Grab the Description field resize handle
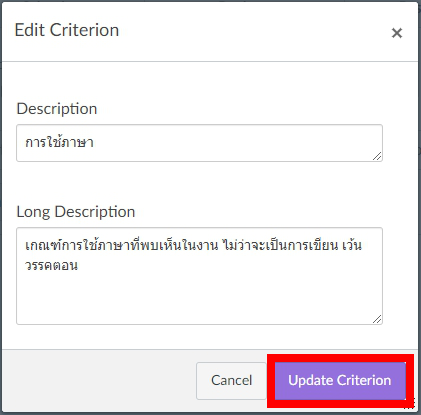This screenshot has width=421, height=415. [377, 156]
